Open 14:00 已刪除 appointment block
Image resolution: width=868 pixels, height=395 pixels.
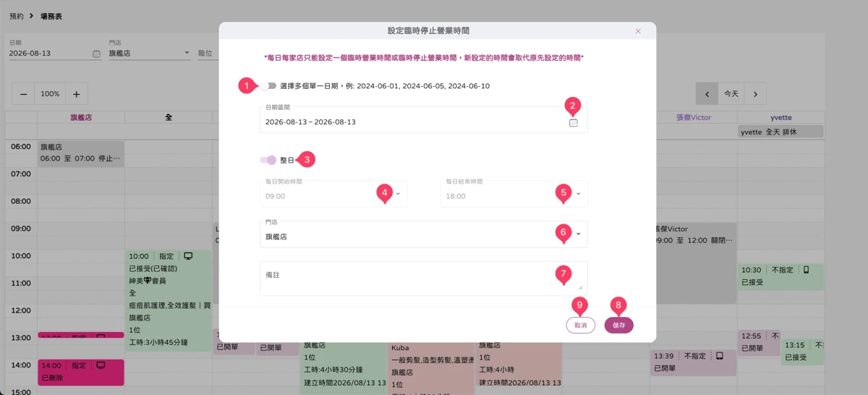click(x=81, y=372)
